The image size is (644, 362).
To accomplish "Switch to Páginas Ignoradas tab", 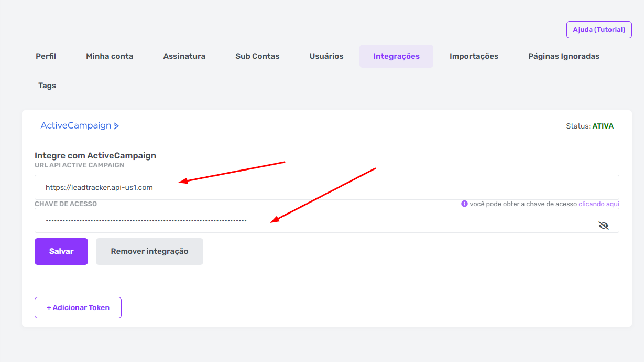I will 564,56.
